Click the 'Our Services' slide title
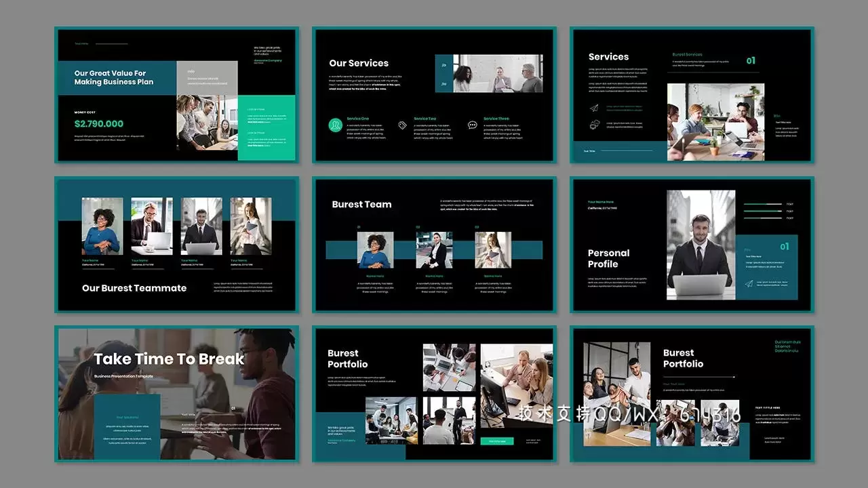The width and height of the screenshot is (868, 488). [359, 63]
